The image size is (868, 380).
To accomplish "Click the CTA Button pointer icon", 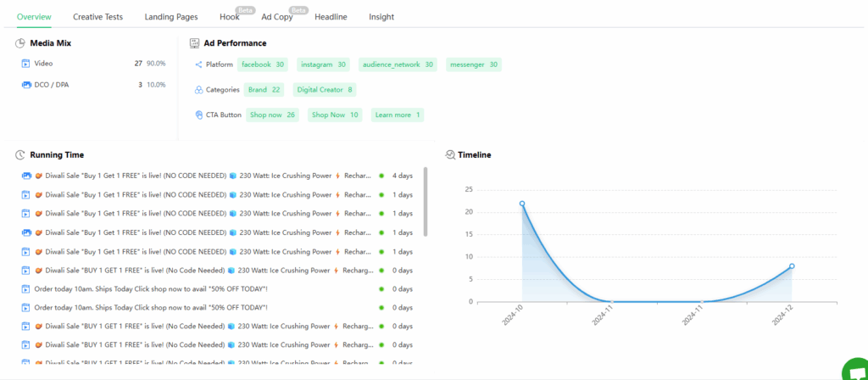I will coord(199,115).
